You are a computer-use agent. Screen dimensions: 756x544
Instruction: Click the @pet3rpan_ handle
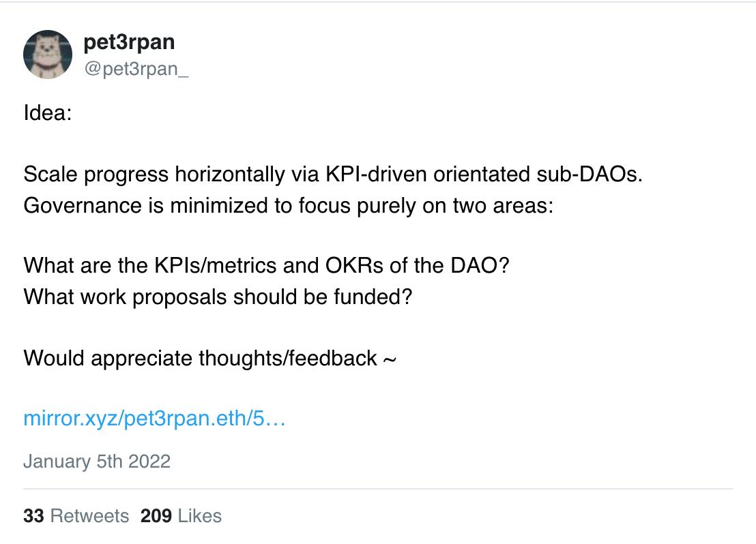pos(136,68)
